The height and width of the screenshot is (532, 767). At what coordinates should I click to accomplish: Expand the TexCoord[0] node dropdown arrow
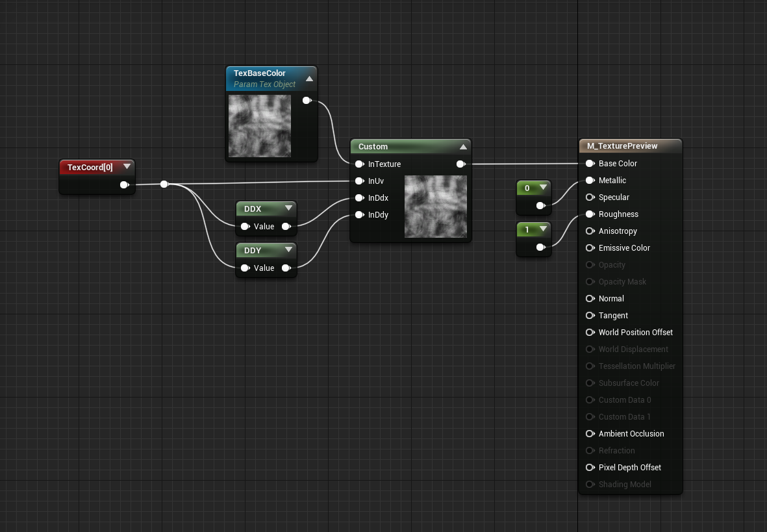(127, 166)
